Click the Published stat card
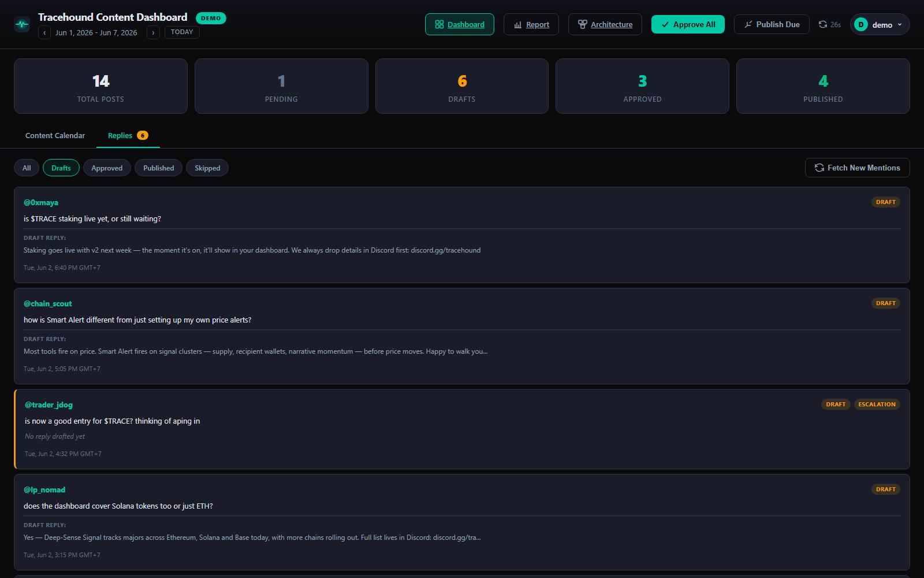 tap(823, 86)
